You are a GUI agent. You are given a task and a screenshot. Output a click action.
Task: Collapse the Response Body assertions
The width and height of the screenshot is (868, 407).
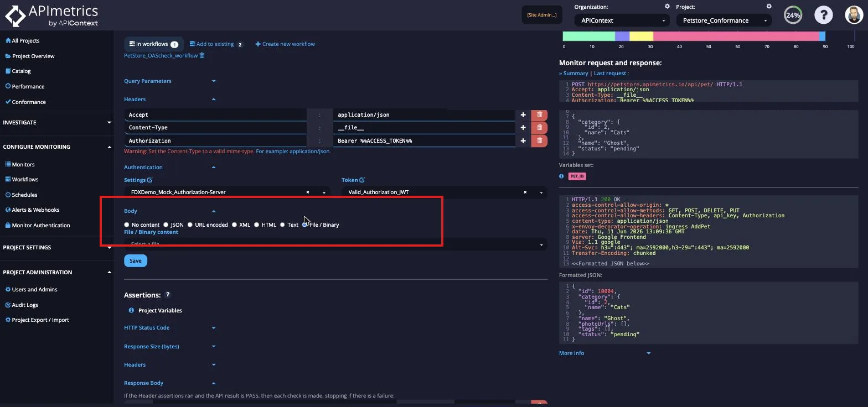coord(170,383)
